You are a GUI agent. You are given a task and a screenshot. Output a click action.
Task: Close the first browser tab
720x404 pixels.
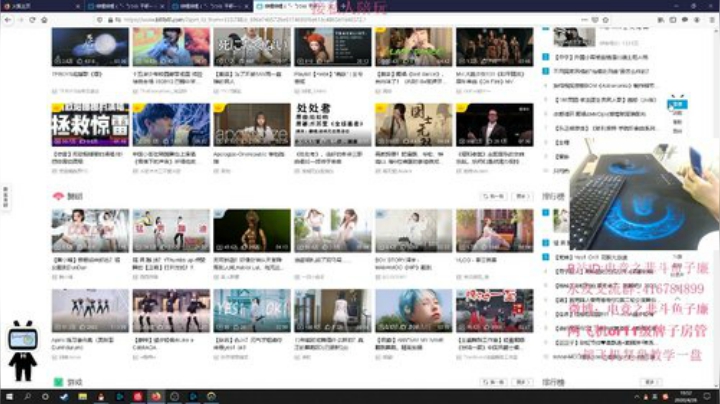point(77,6)
